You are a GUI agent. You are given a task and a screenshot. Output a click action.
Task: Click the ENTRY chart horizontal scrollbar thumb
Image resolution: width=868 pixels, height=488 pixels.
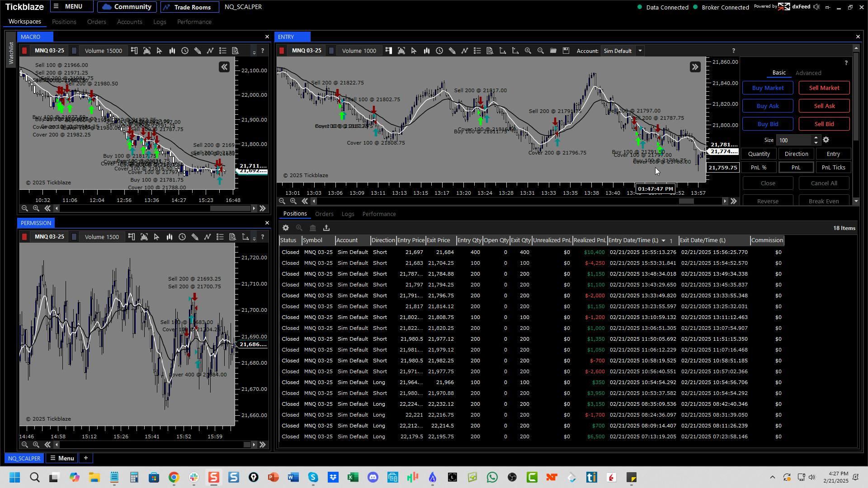coord(686,202)
